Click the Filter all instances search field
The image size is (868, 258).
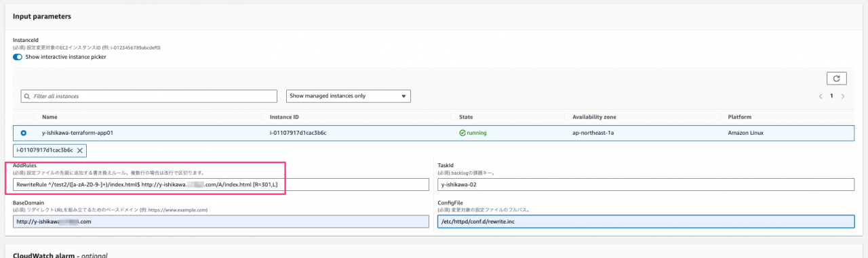149,96
